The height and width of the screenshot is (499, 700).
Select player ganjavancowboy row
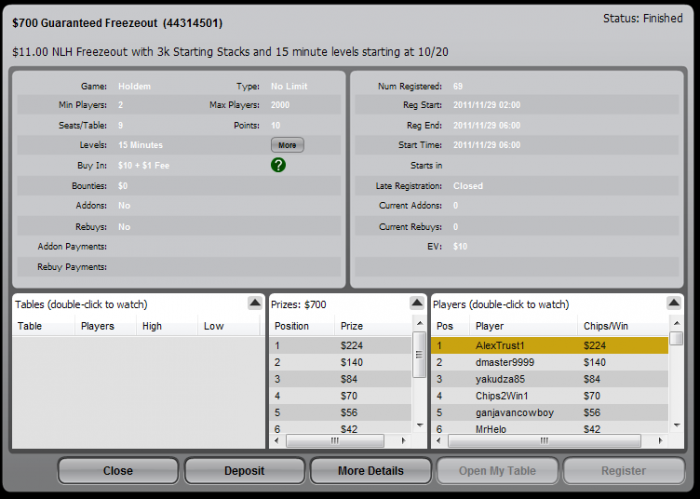[550, 413]
